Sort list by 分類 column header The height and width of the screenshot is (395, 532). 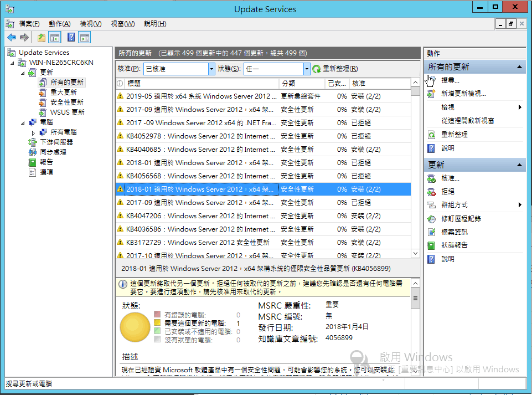pos(302,84)
